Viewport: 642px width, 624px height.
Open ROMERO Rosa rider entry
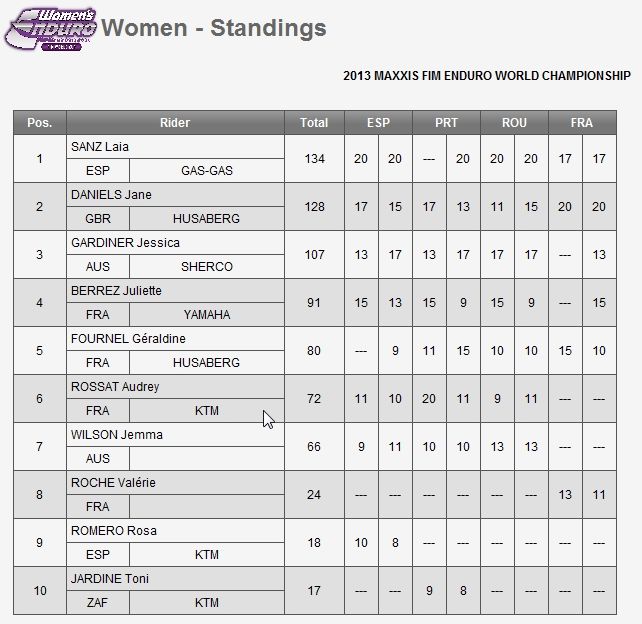114,531
